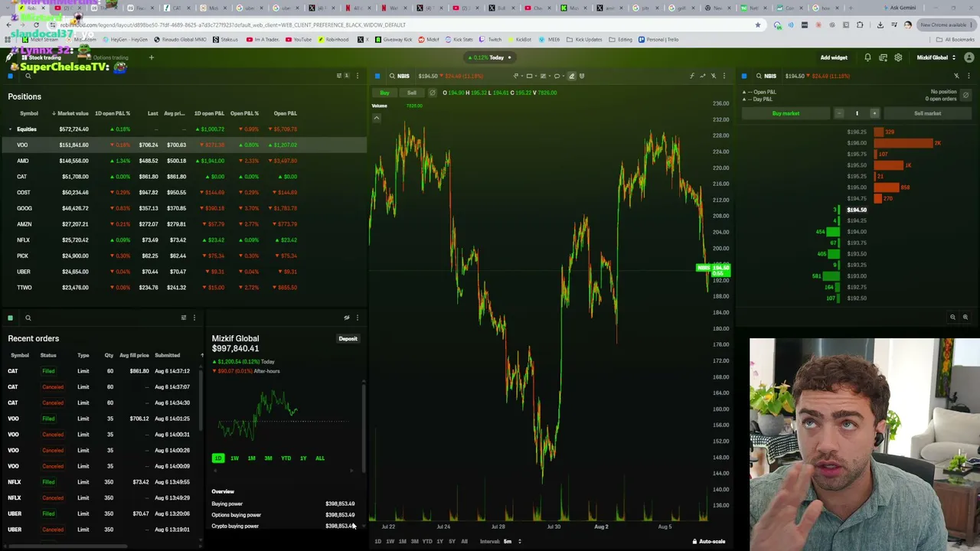Toggle Auto-scale on the chart
Image resolution: width=980 pixels, height=551 pixels.
[709, 542]
